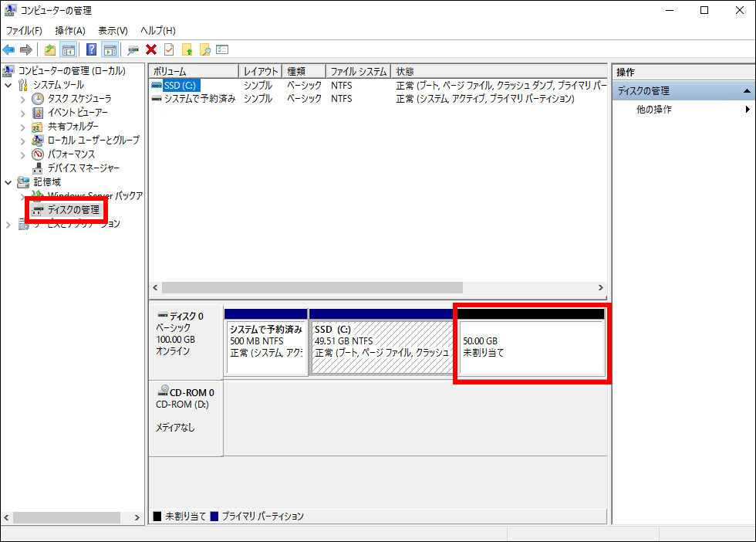Select Device Manager (デバイス マネージャー) in tree

coord(83,168)
